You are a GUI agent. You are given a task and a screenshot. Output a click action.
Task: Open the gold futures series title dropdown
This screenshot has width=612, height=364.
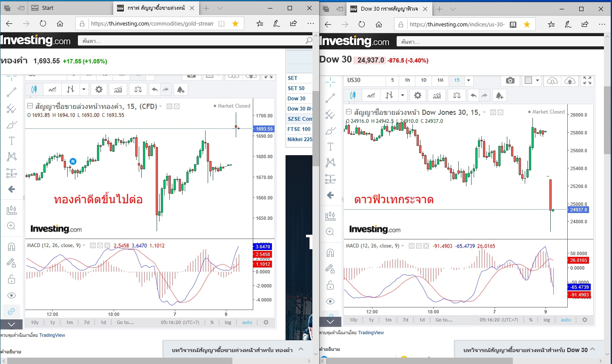click(160, 106)
